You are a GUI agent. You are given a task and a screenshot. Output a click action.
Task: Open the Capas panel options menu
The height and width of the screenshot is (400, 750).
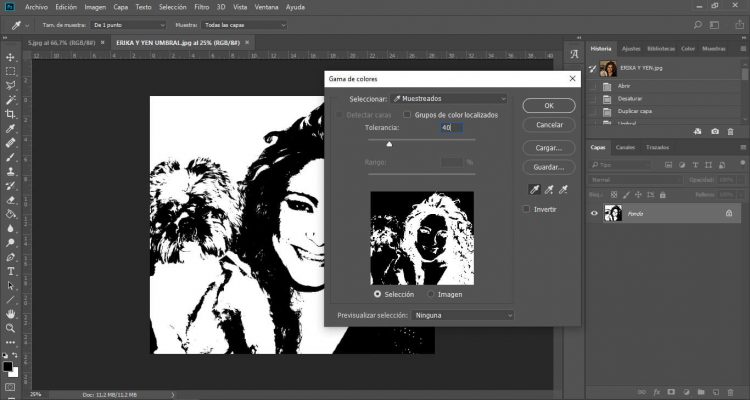(x=743, y=147)
